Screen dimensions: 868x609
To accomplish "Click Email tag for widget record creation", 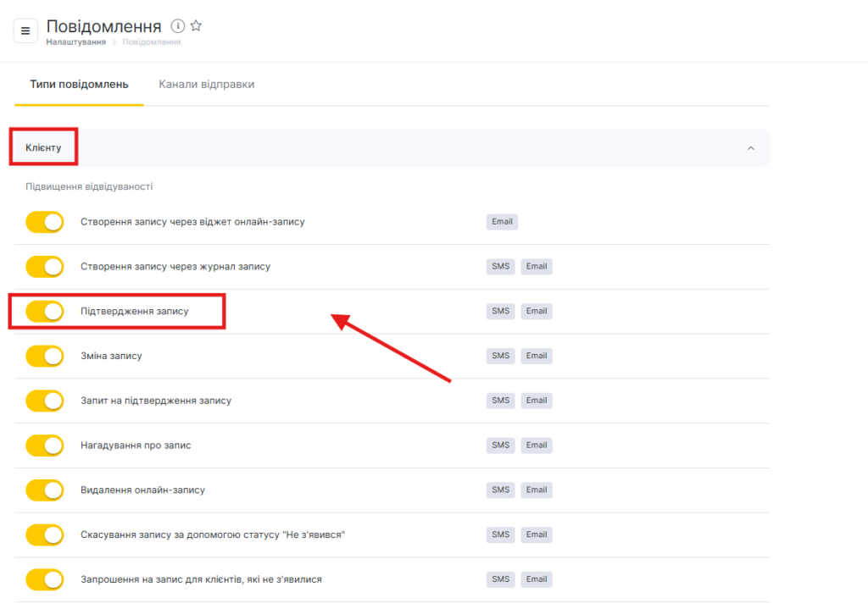I will 502,222.
